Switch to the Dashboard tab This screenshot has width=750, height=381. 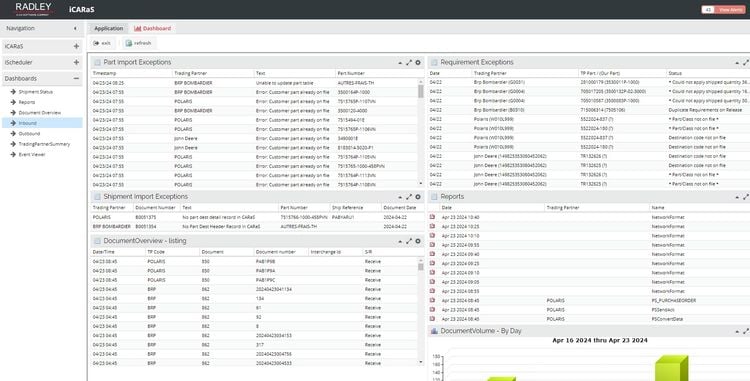pyautogui.click(x=153, y=28)
